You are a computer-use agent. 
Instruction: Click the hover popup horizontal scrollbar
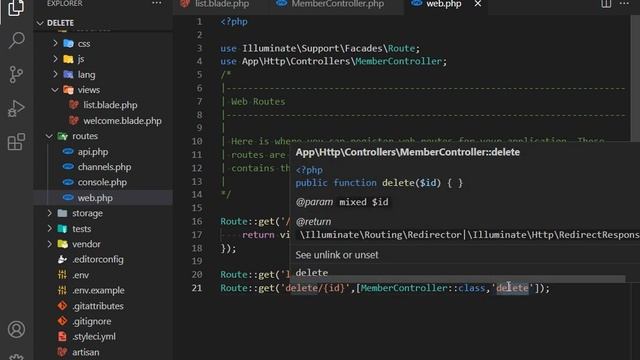[x=458, y=279]
